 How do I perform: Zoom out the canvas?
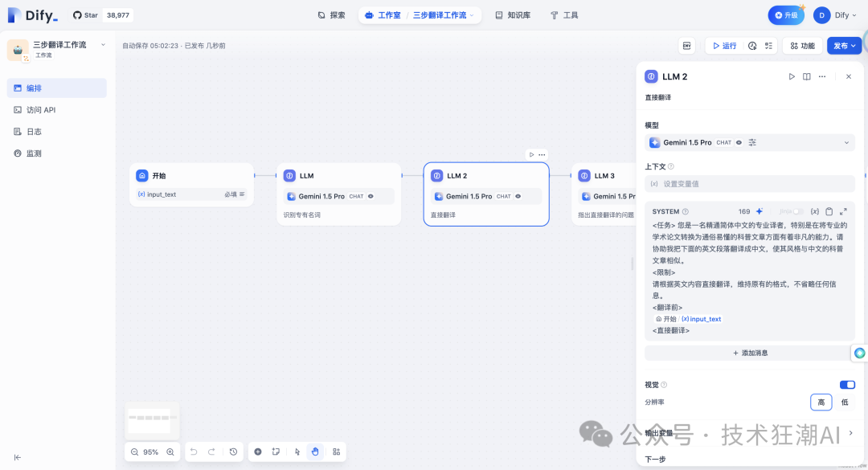tap(134, 452)
